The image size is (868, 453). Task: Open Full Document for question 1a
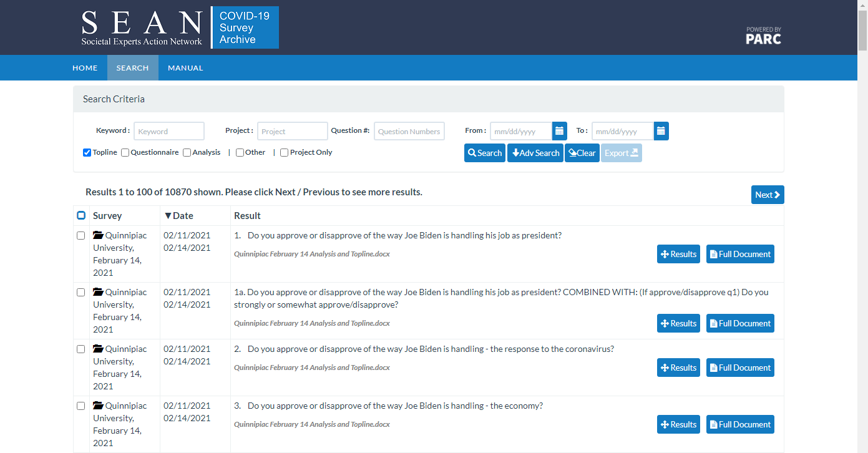point(740,323)
